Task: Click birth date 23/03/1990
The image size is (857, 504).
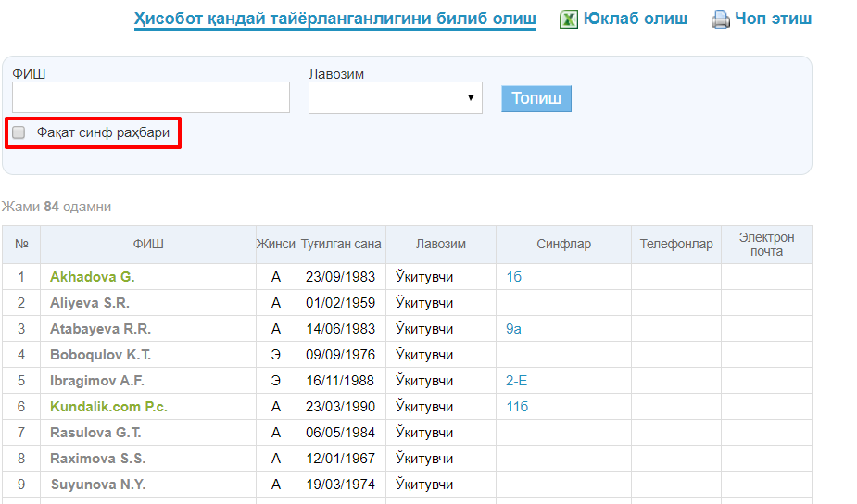Action: 340,407
